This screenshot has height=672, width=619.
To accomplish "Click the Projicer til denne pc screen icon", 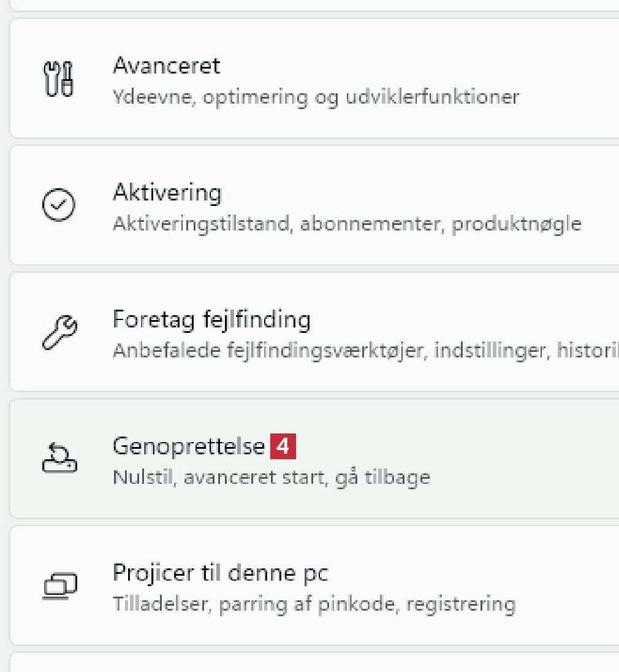I will (59, 586).
